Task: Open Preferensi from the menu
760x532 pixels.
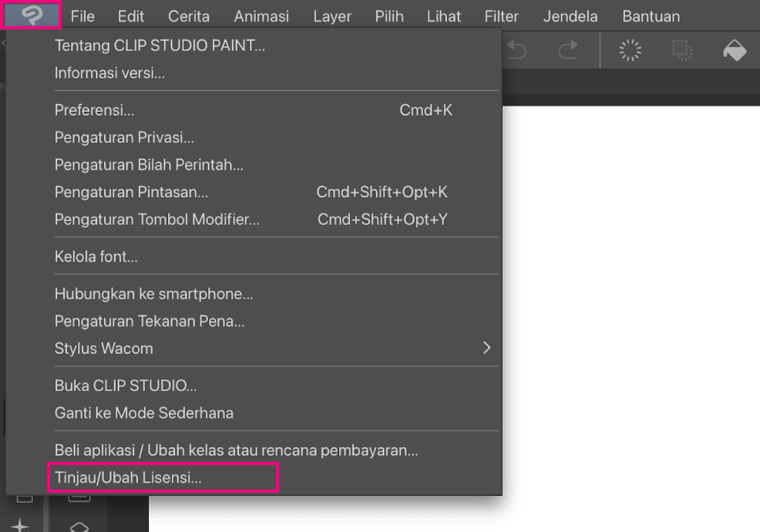Action: tap(94, 110)
